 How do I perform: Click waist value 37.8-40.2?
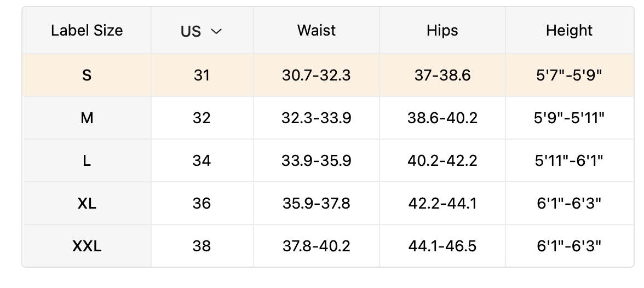click(x=316, y=246)
